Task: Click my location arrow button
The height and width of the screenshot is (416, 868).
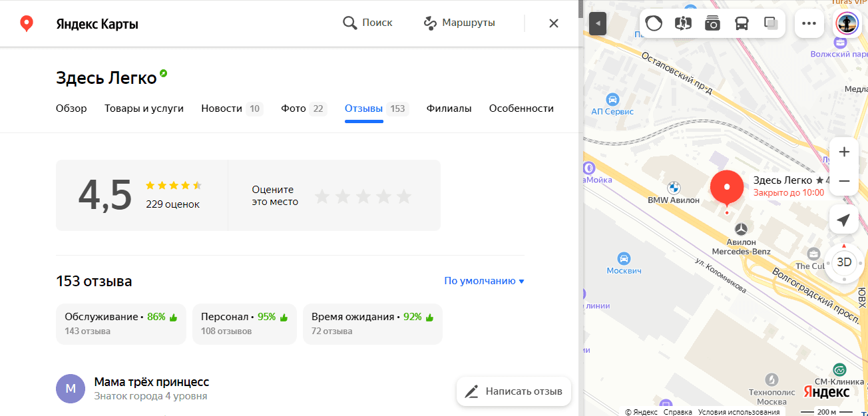Action: pos(843,219)
